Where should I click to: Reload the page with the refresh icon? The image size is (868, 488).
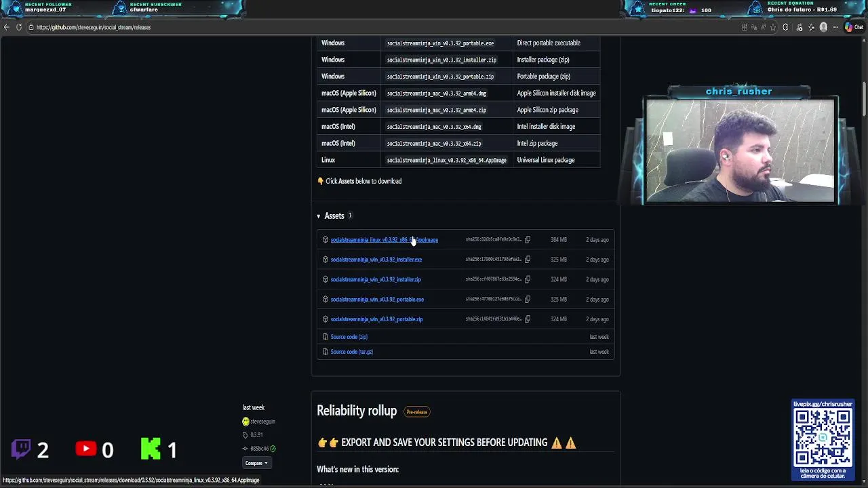click(x=19, y=27)
